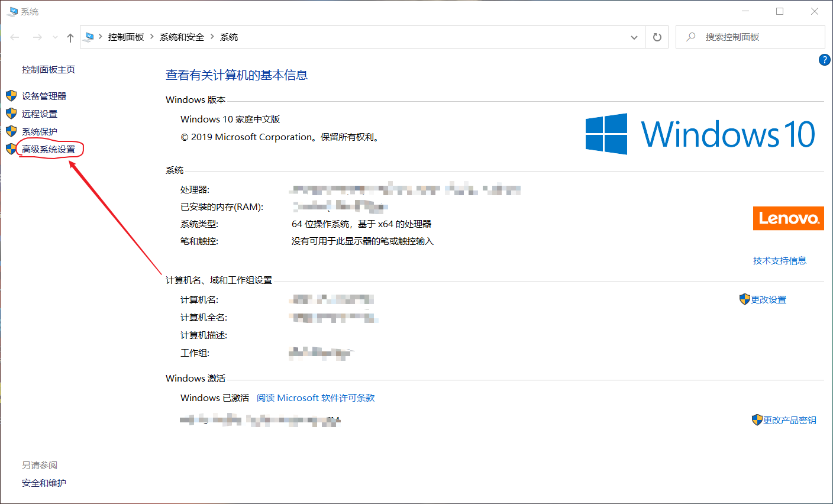Select 系统和安全 in breadcrumb path
The width and height of the screenshot is (833, 504).
182,37
